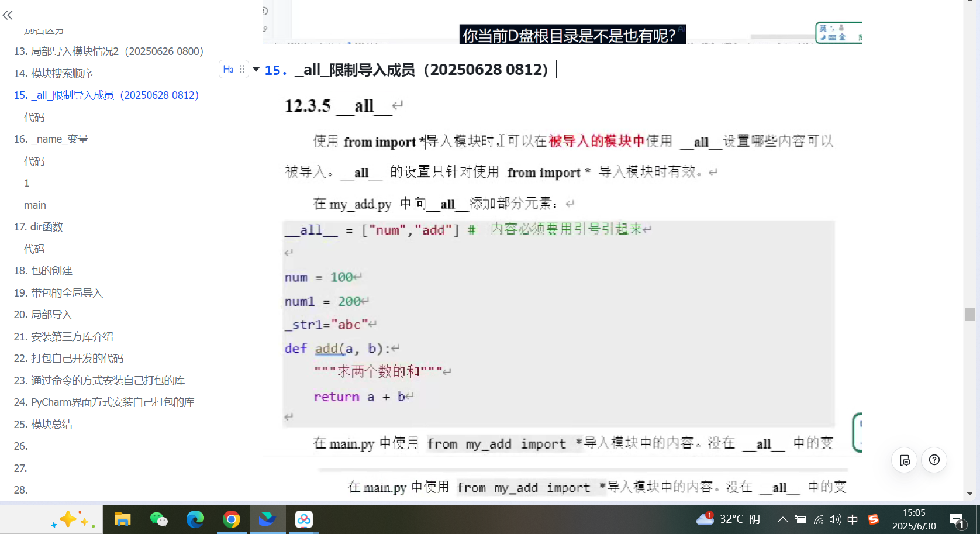This screenshot has height=534, width=980.
Task: Open the volume icon in the system tray
Action: [835, 519]
